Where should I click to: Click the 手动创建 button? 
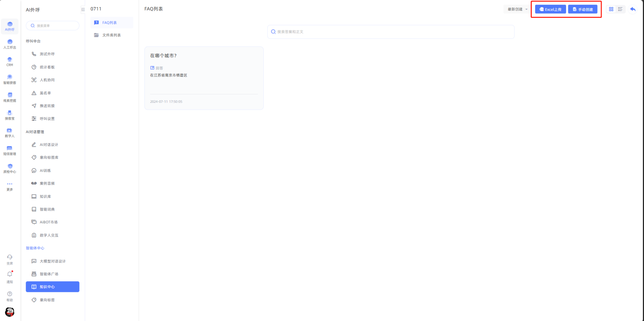(x=582, y=9)
